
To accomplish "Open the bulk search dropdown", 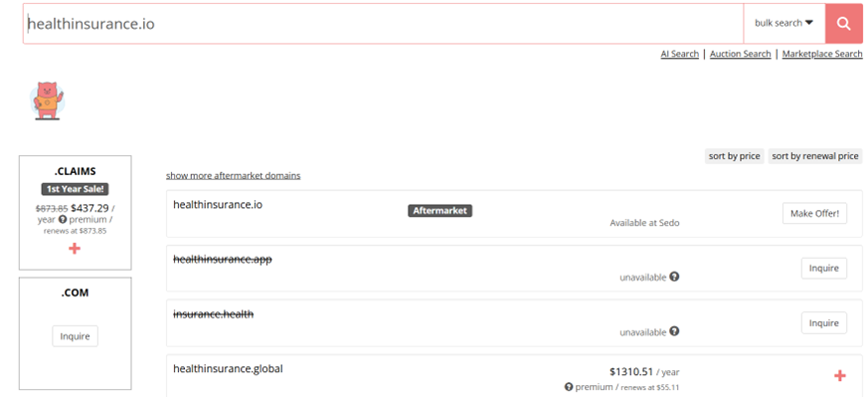I will (x=783, y=23).
